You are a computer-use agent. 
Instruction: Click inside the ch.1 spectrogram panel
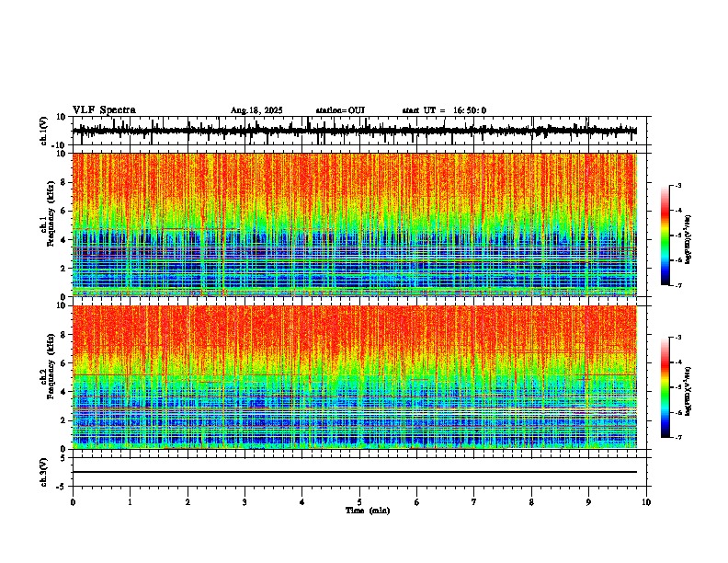[x=355, y=224]
